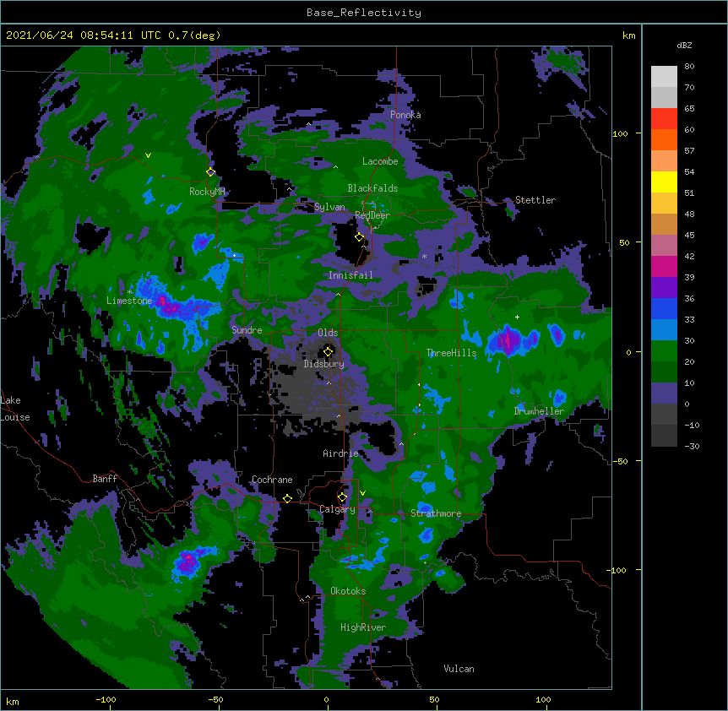Click the Stettler label
Image resolution: width=728 pixels, height=711 pixels.
coord(535,200)
